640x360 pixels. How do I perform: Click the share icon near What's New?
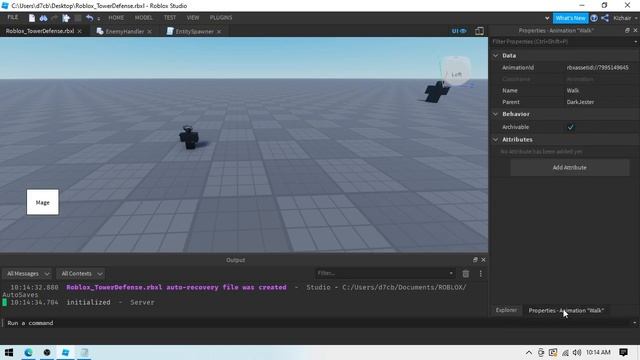605,18
